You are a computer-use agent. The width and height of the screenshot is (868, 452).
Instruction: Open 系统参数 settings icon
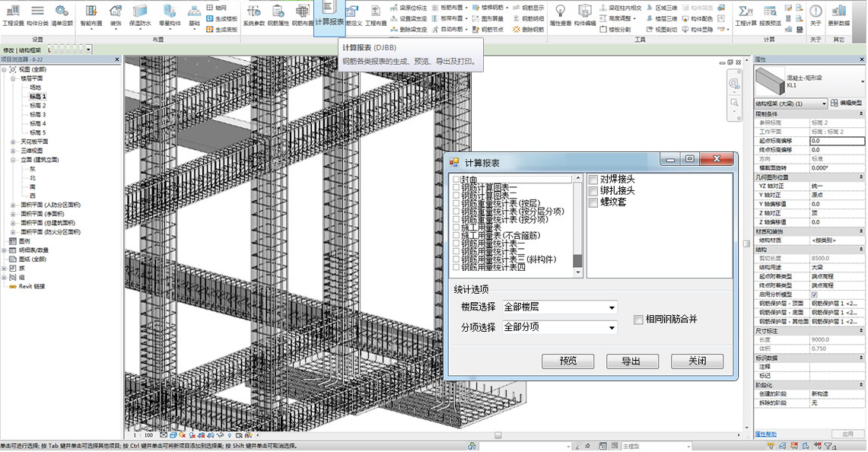point(253,12)
